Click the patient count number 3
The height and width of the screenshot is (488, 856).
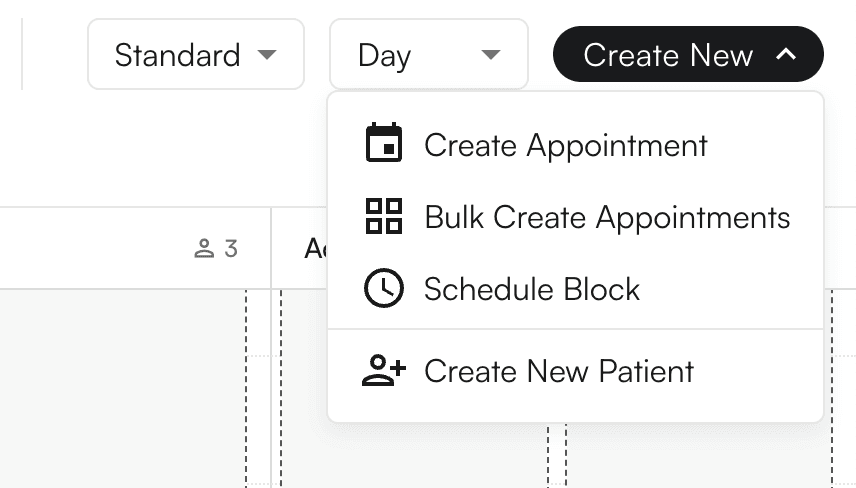pos(231,248)
